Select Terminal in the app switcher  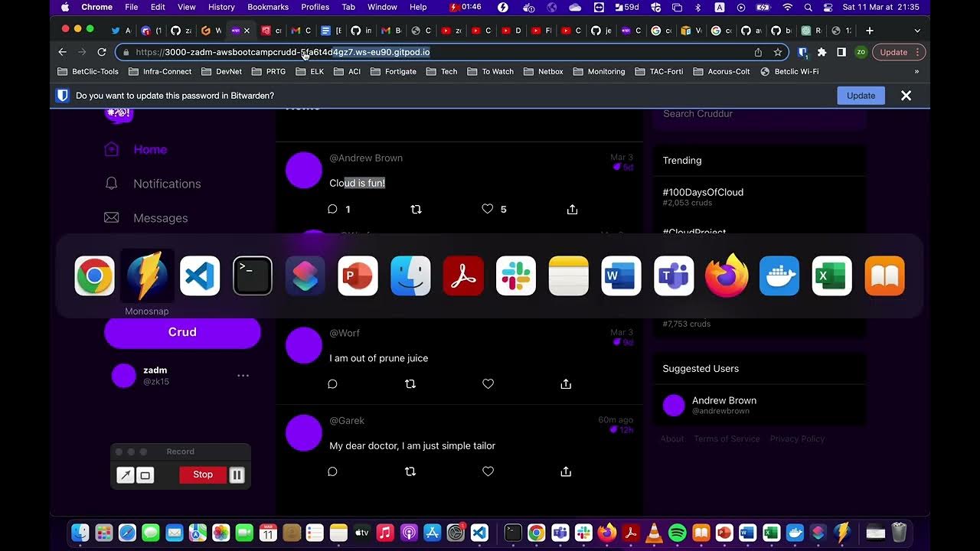point(253,275)
